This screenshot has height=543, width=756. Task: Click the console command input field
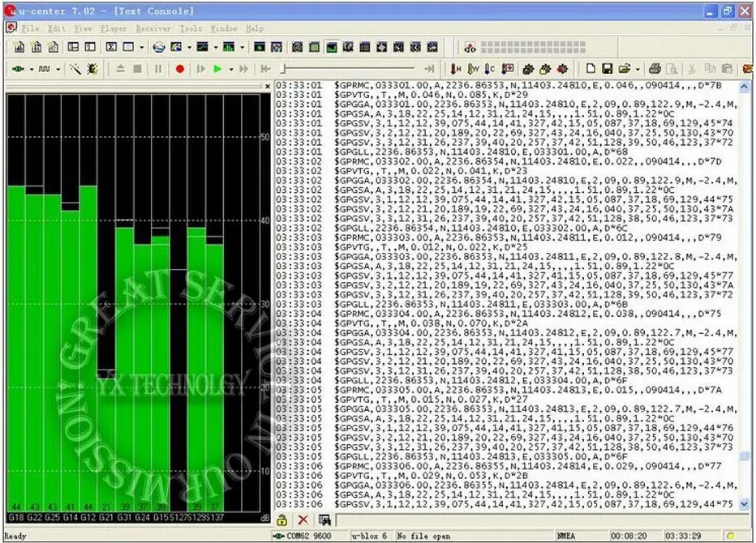point(543,519)
